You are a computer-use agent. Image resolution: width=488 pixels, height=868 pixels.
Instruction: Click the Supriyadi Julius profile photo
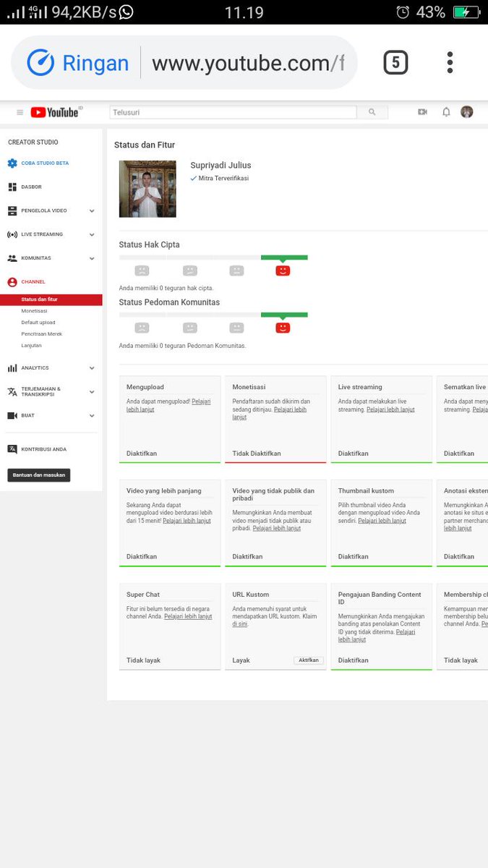coord(147,189)
